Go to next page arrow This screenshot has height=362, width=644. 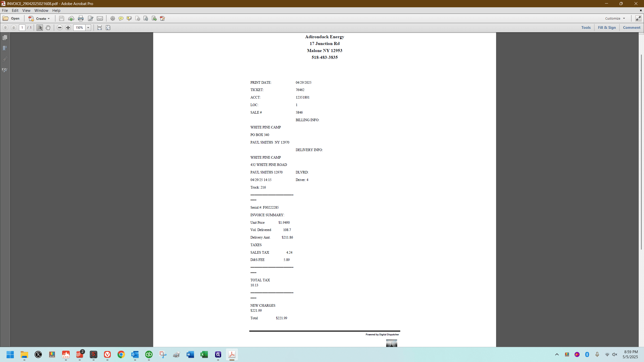pyautogui.click(x=14, y=28)
